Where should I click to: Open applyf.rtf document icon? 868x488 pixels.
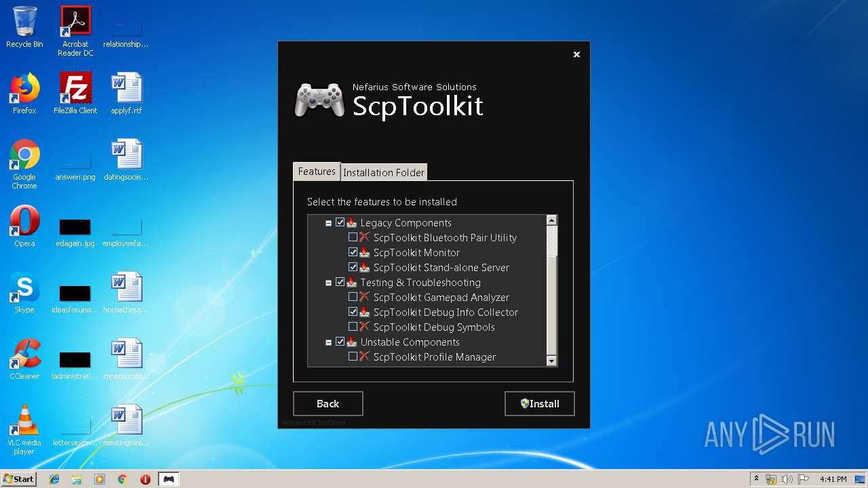click(x=126, y=94)
